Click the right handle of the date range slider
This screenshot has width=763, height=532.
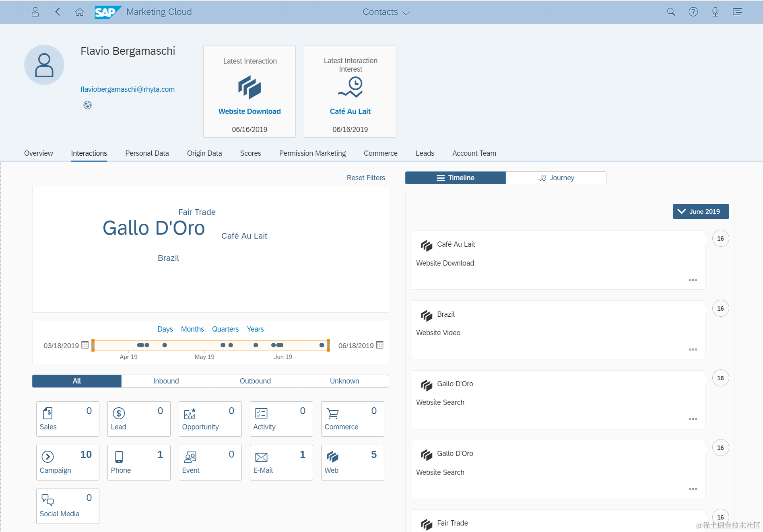[328, 345]
